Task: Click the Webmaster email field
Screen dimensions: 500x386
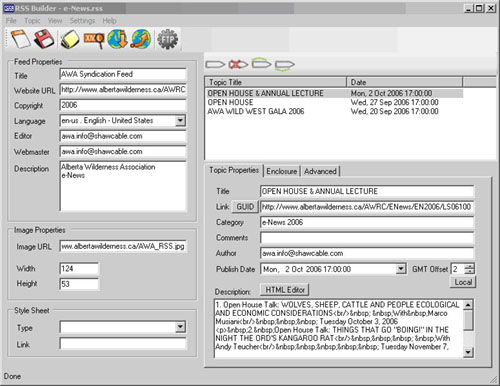Action: click(x=123, y=151)
